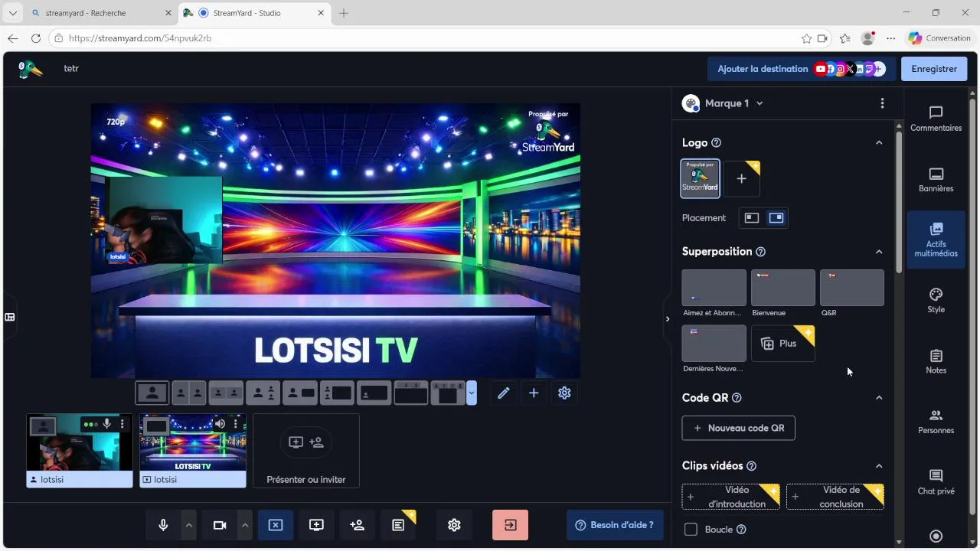Click the Enregistrer button

934,69
